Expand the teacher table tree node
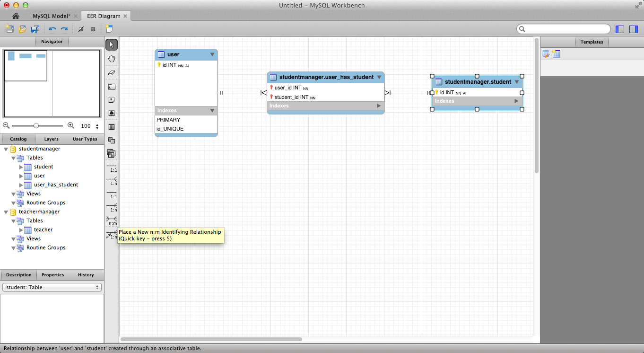 click(21, 230)
